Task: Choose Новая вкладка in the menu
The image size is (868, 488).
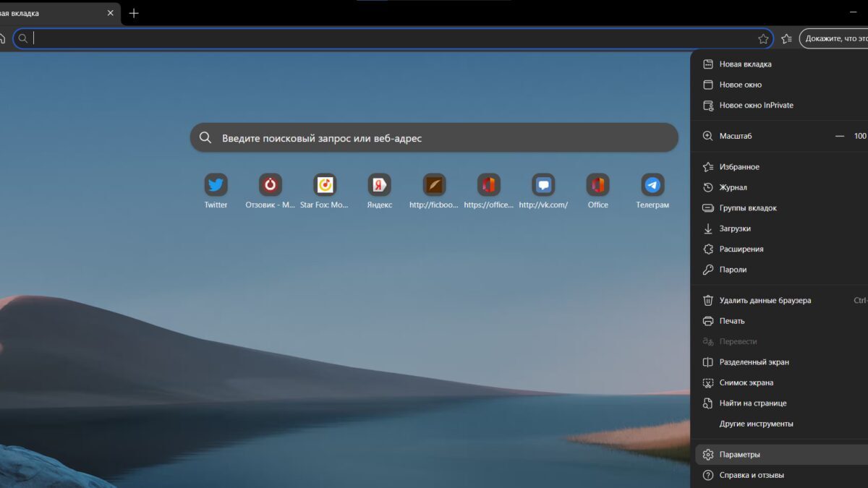Action: (x=780, y=64)
